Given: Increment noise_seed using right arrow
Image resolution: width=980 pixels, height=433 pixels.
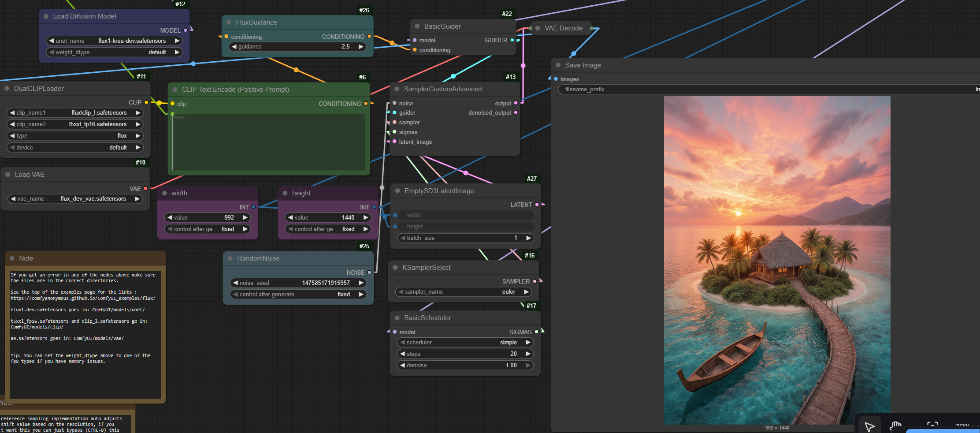Looking at the screenshot, I should [361, 283].
